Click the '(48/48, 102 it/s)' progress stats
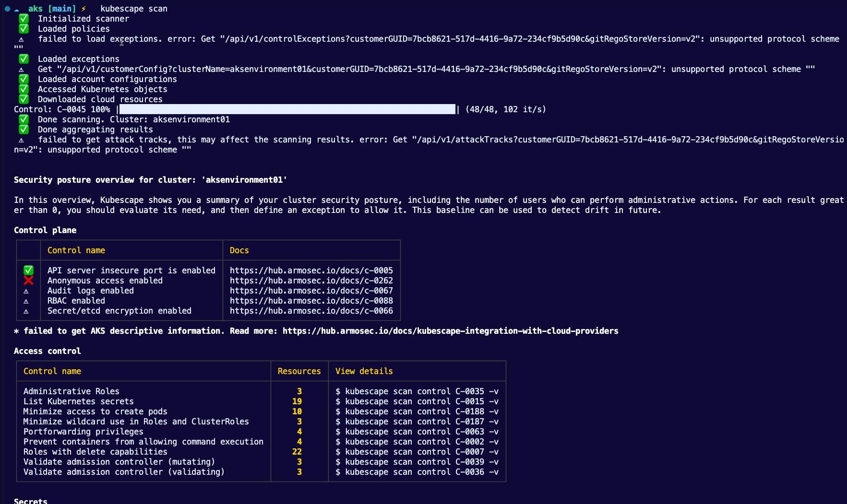Viewport: 847px width, 504px height. coord(506,109)
